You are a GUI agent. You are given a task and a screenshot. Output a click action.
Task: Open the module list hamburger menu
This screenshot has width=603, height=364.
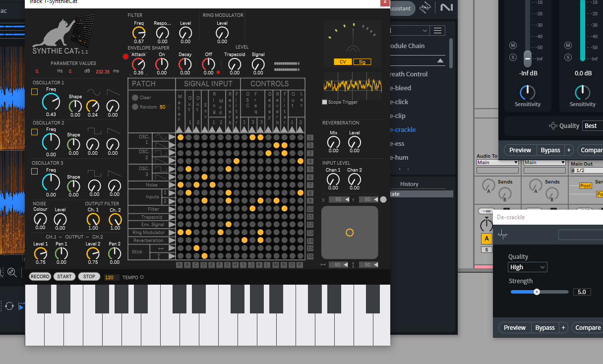(437, 31)
